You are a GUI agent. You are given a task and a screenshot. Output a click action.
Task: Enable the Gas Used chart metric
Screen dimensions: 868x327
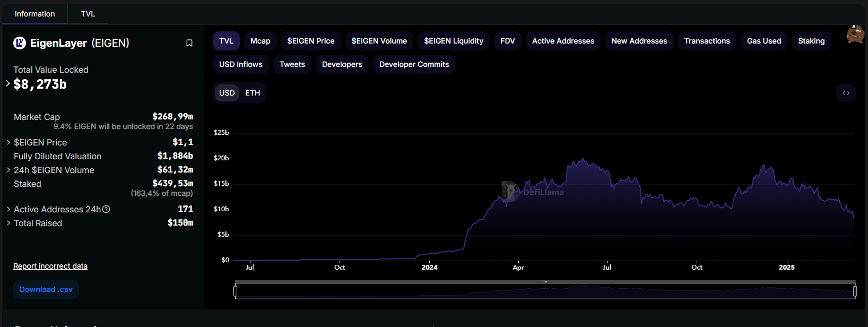coord(764,41)
